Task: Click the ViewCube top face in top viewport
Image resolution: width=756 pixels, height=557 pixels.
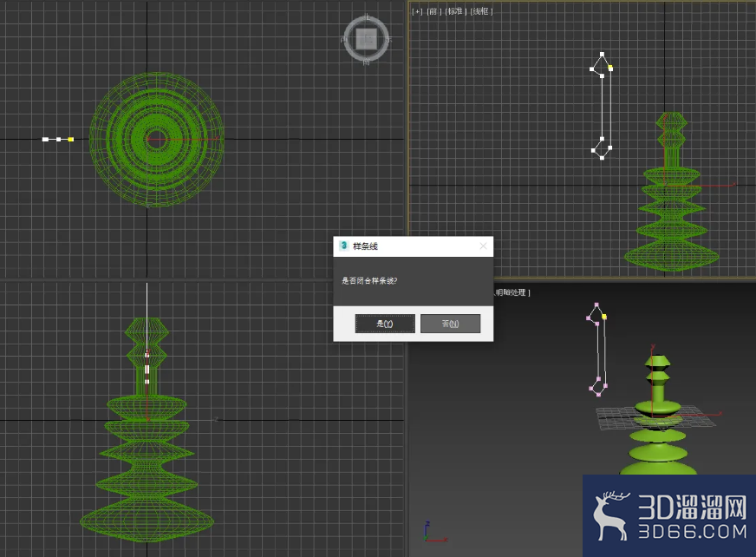Action: (367, 39)
